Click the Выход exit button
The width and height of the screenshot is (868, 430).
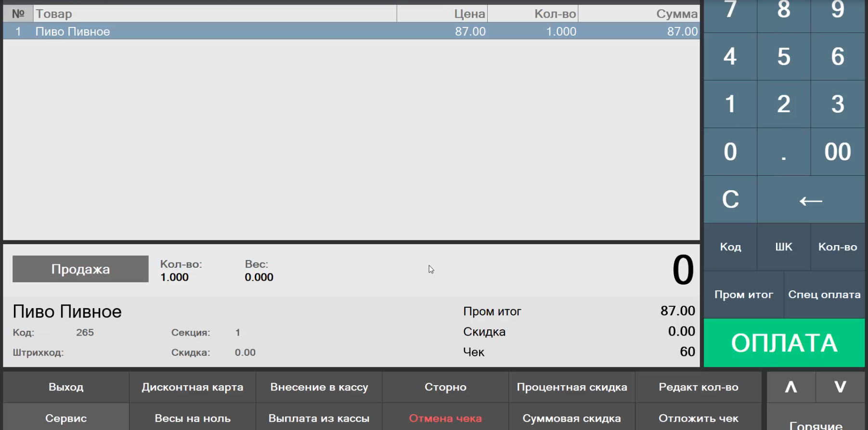(66, 387)
